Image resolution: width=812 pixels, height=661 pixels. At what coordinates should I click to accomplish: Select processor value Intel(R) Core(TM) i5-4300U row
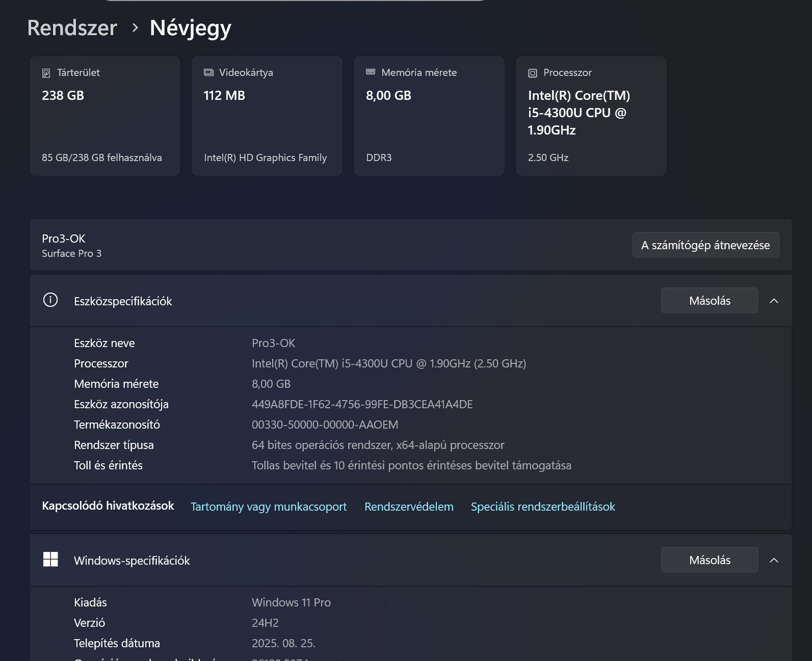(389, 363)
